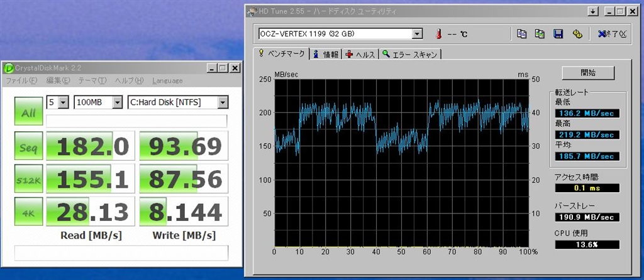
Task: Expand the C:Hard Disk [NTFS] drive dropdown
Action: (x=222, y=102)
